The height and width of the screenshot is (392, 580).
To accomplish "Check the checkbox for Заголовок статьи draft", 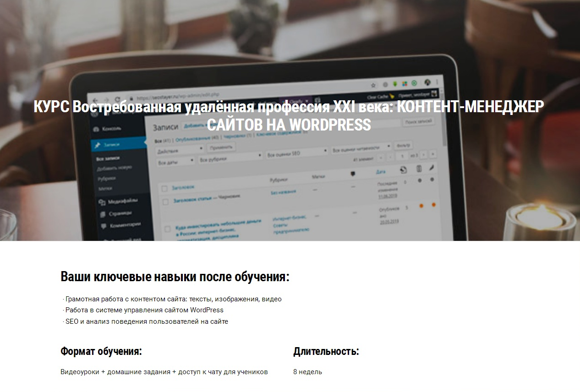I will tap(166, 202).
